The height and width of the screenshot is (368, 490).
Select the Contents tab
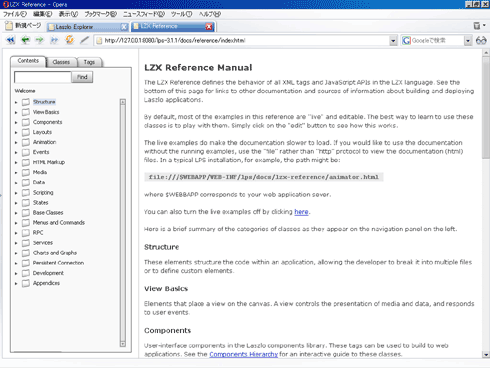28,61
